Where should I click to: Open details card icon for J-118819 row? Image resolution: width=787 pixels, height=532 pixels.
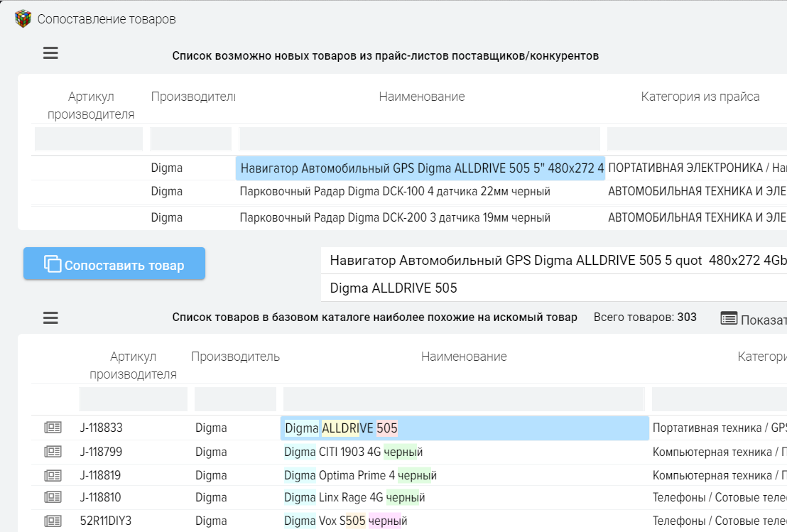pos(53,475)
